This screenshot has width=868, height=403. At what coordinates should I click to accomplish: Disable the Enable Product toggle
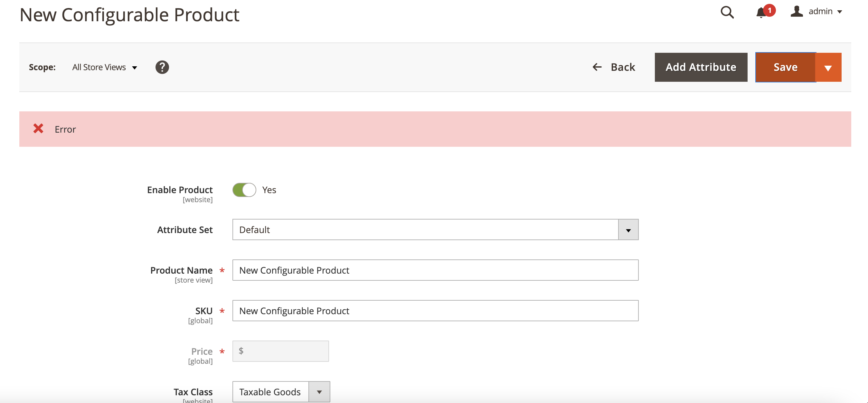coord(244,190)
